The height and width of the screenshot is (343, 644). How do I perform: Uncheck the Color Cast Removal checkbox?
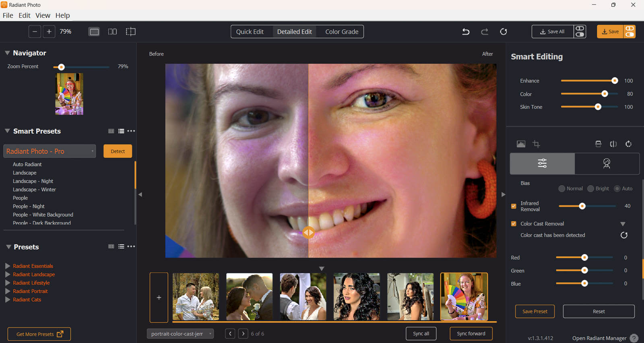coord(514,224)
